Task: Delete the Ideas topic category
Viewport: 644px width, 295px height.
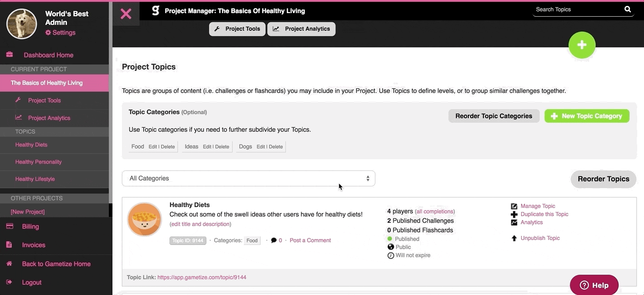Action: click(222, 147)
